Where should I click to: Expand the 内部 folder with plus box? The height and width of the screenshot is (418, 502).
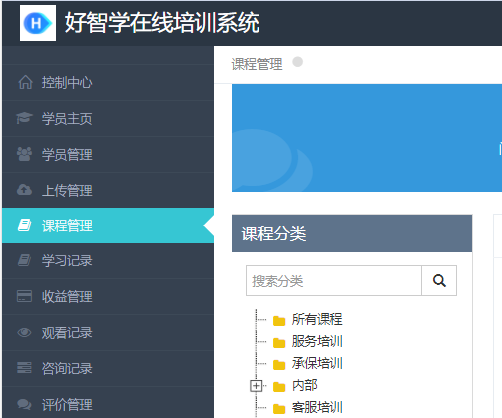click(x=256, y=386)
